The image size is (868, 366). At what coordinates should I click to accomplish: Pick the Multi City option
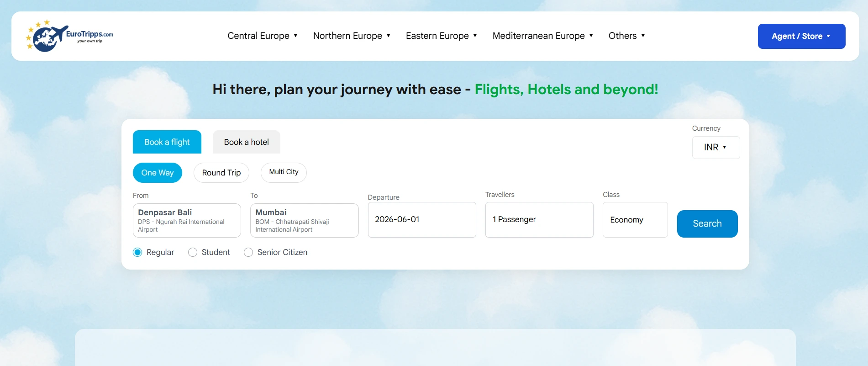tap(284, 172)
